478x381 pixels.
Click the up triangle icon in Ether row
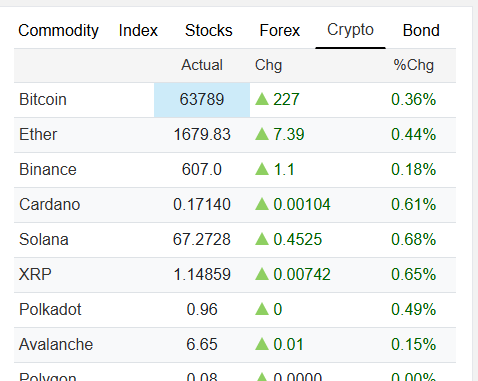coord(262,134)
